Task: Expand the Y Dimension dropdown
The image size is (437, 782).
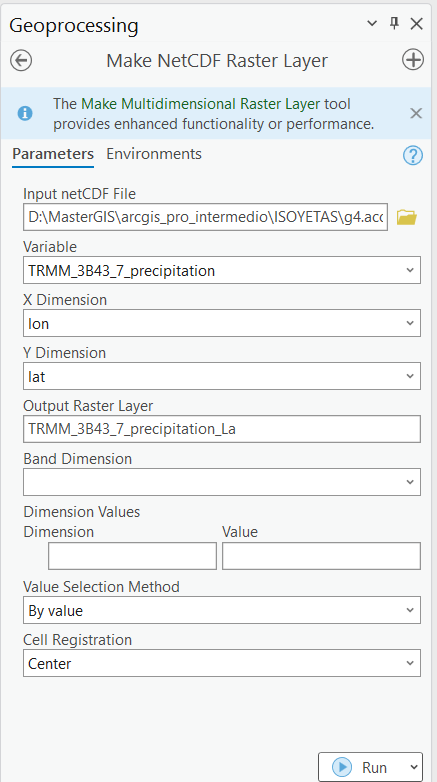Action: coord(222,376)
